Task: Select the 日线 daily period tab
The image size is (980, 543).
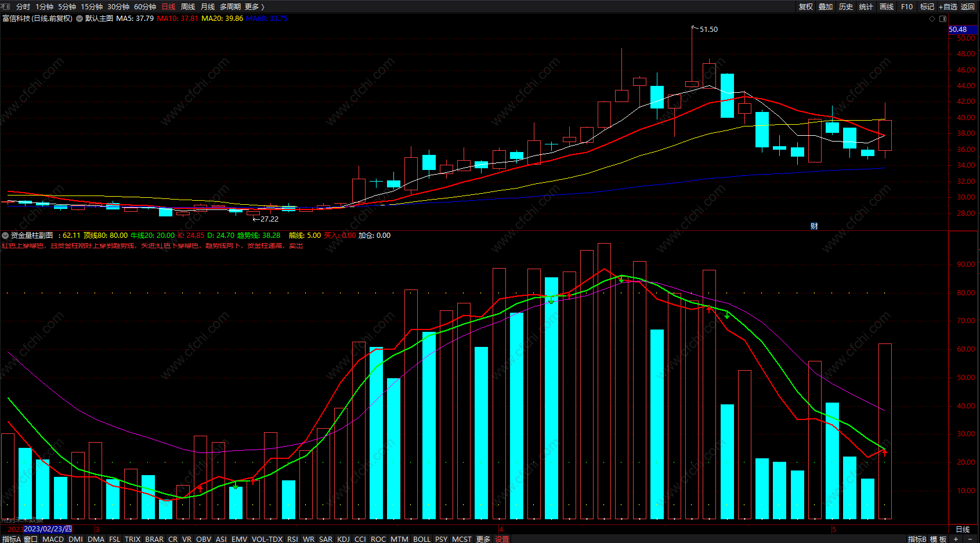Action: tap(168, 6)
